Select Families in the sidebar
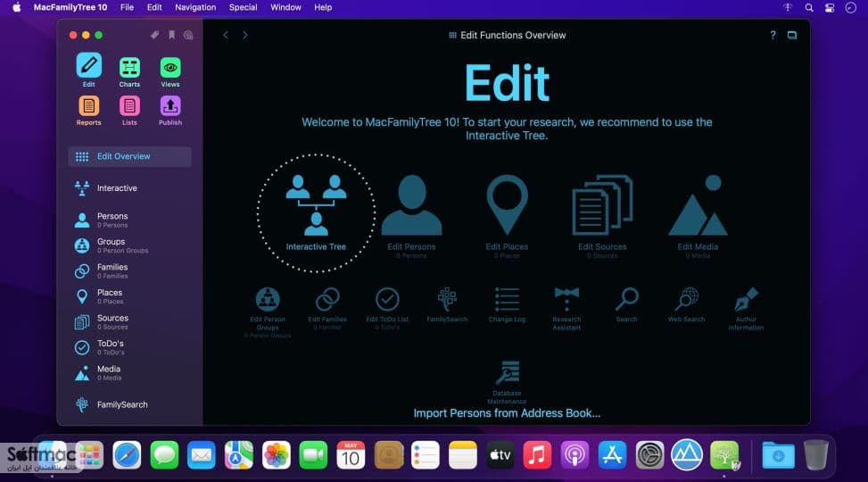Screen dimensions: 868x482 click(x=130, y=271)
